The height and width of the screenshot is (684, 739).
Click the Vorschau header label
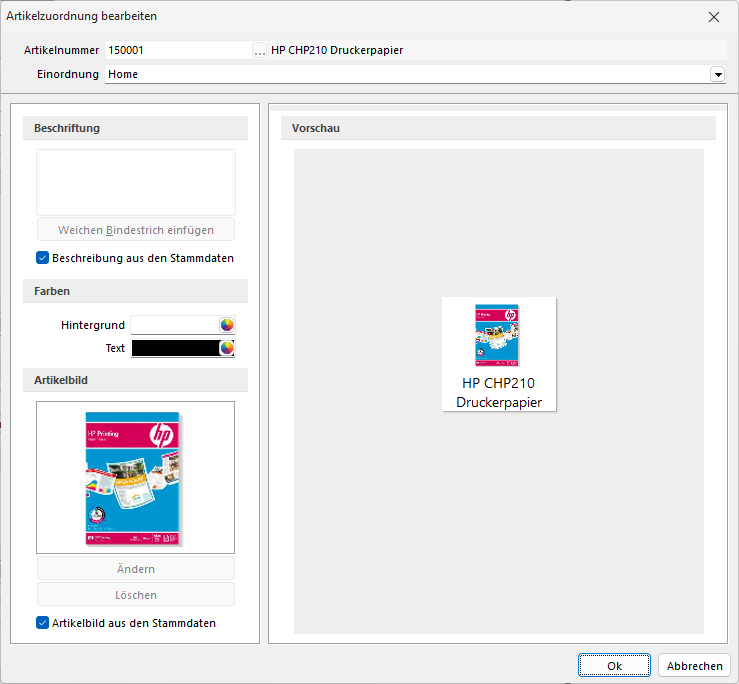pos(316,128)
